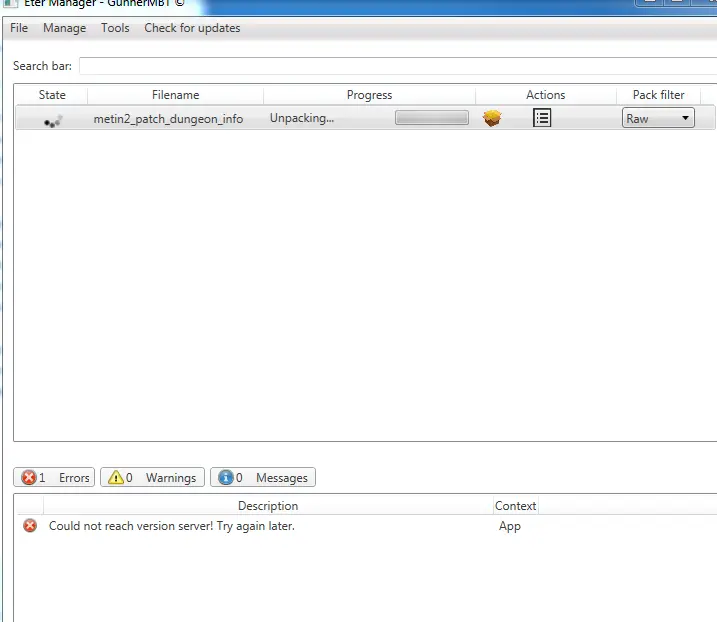
Task: Focus the Search bar text field
Action: click(397, 66)
